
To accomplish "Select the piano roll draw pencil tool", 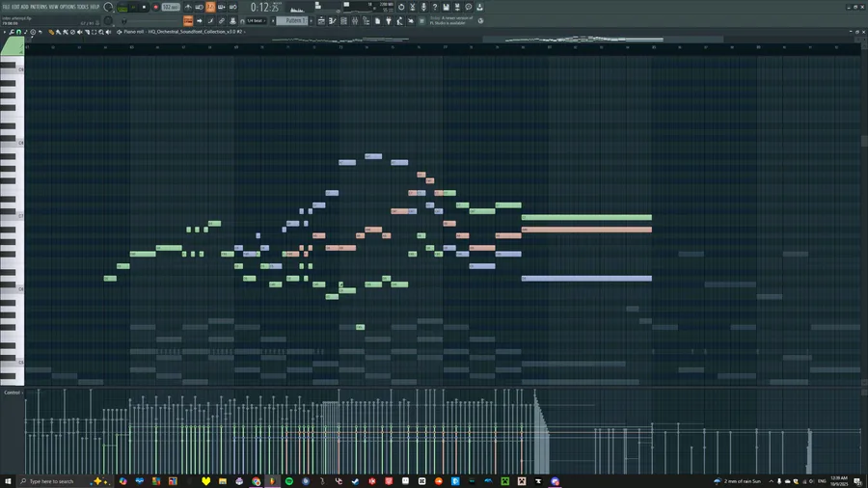I will [x=51, y=32].
